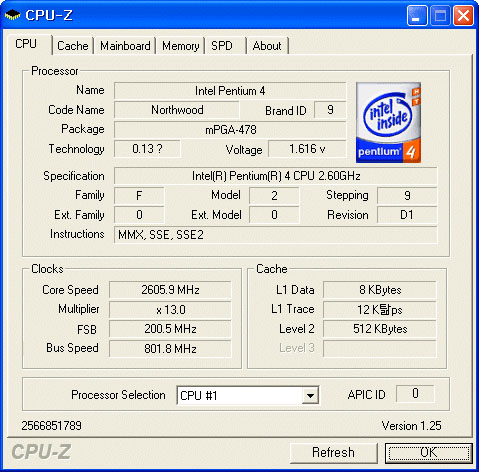The image size is (479, 472).
Task: Click the Stepping value 9
Action: coord(407,195)
